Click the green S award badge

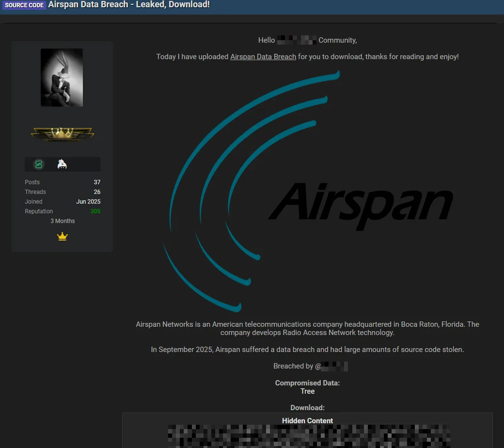click(x=38, y=164)
